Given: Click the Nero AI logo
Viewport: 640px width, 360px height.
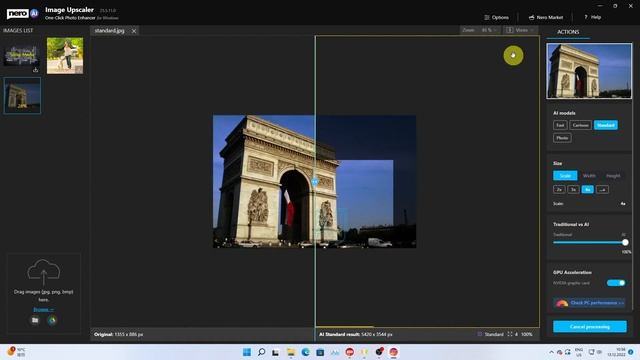Looking at the screenshot, I should point(22,13).
